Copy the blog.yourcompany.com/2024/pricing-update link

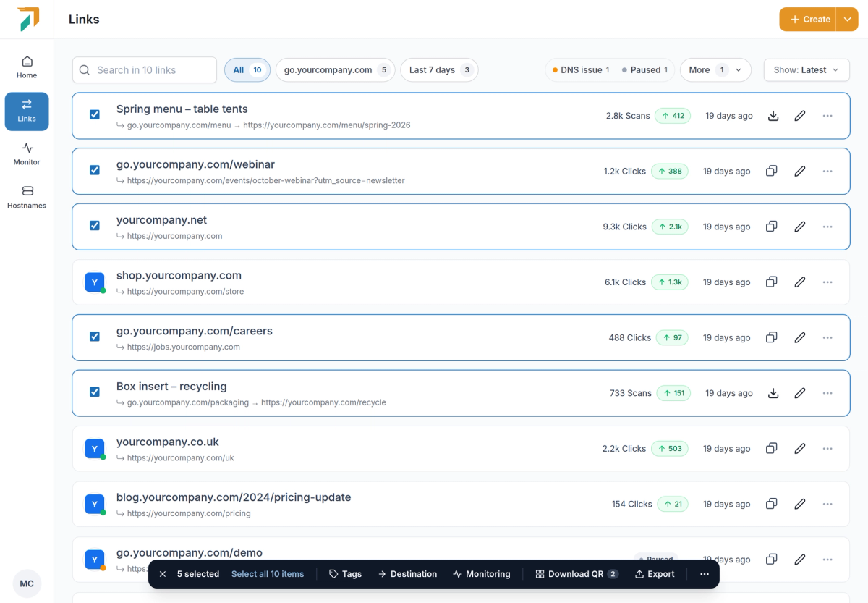pyautogui.click(x=772, y=504)
